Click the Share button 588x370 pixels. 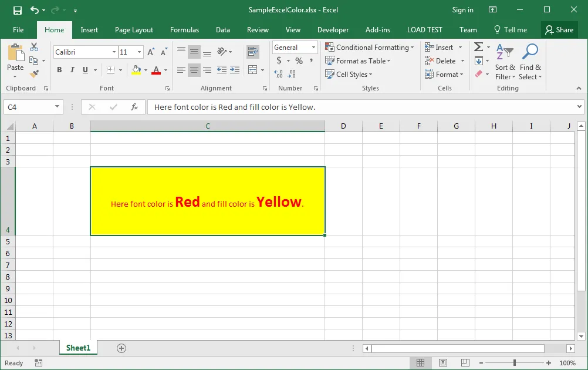pyautogui.click(x=559, y=30)
